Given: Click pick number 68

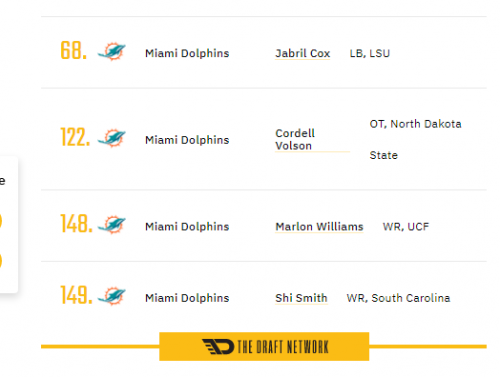Looking at the screenshot, I should point(74,51).
